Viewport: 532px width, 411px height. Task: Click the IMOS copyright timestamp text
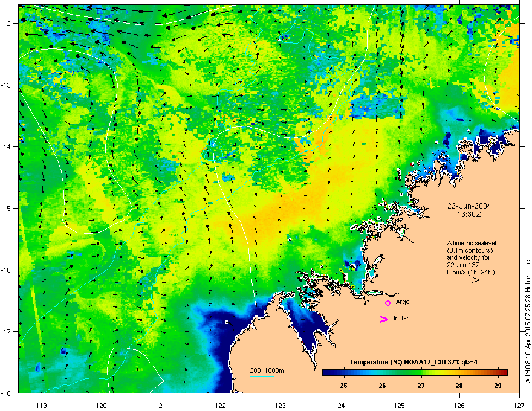[528, 322]
